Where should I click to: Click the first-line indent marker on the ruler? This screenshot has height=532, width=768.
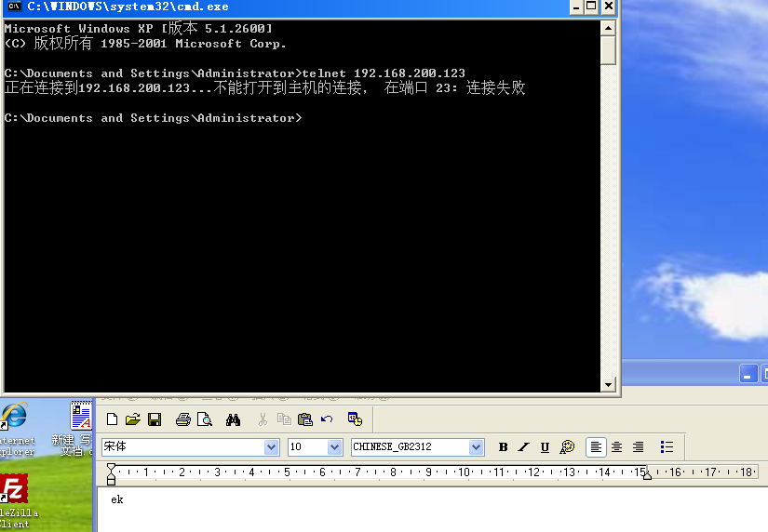pyautogui.click(x=111, y=468)
